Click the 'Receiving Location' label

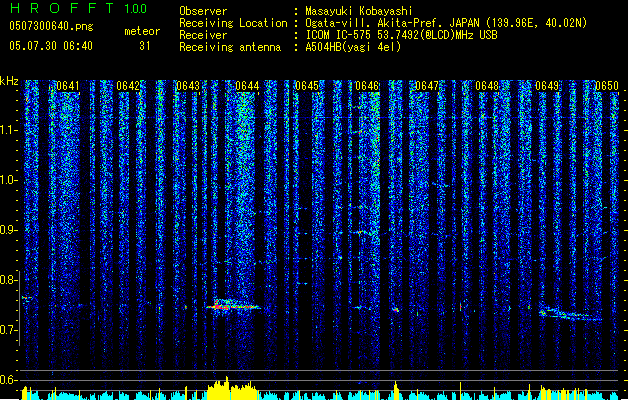tap(233, 23)
